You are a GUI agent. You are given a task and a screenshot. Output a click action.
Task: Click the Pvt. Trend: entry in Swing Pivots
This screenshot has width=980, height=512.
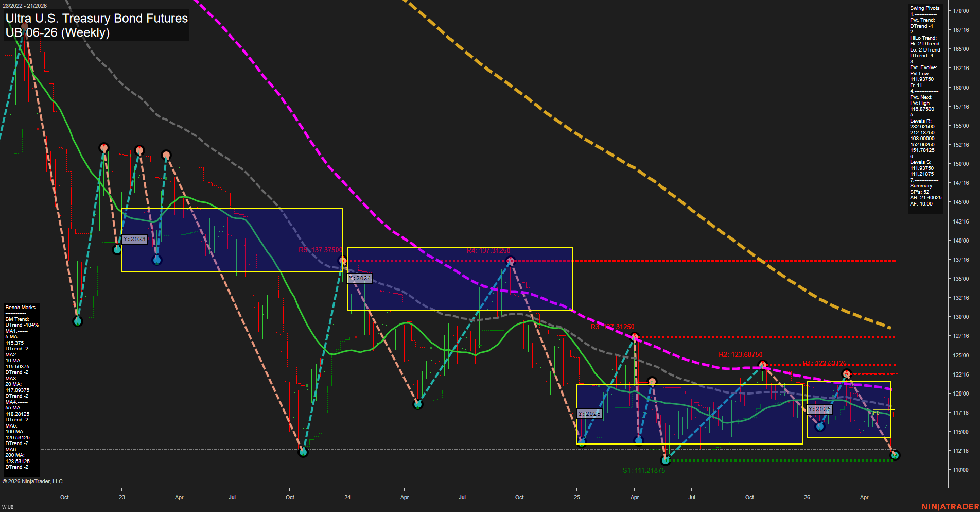[x=922, y=20]
